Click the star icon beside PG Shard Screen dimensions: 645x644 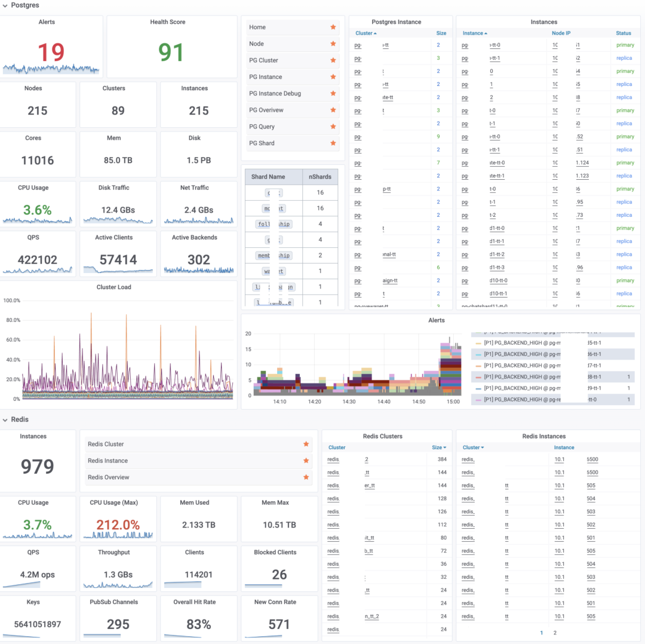pos(333,143)
